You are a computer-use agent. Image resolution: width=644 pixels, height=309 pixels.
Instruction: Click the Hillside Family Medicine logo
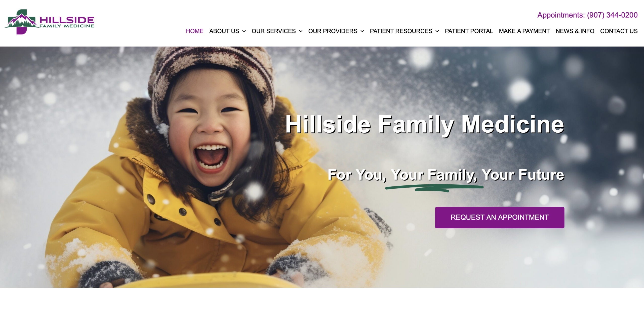[49, 22]
